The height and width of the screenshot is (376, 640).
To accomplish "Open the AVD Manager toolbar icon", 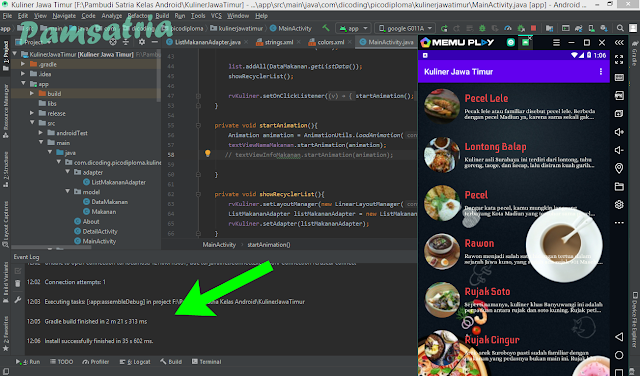I will 591,28.
